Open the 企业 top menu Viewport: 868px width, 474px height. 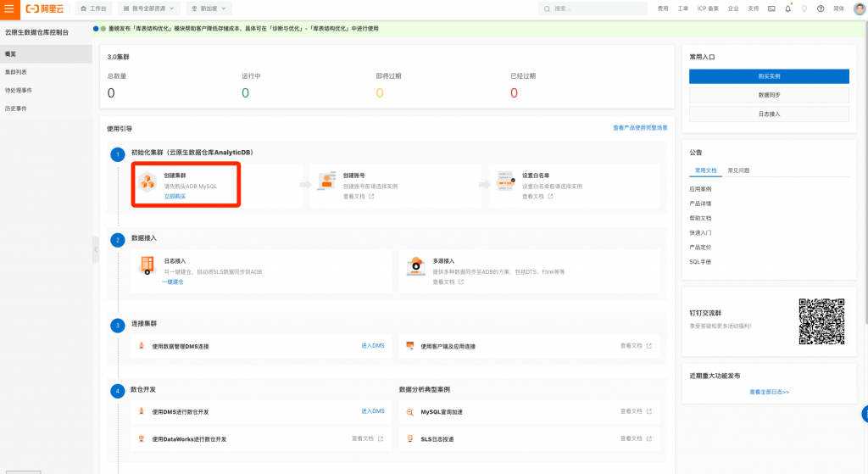point(733,8)
